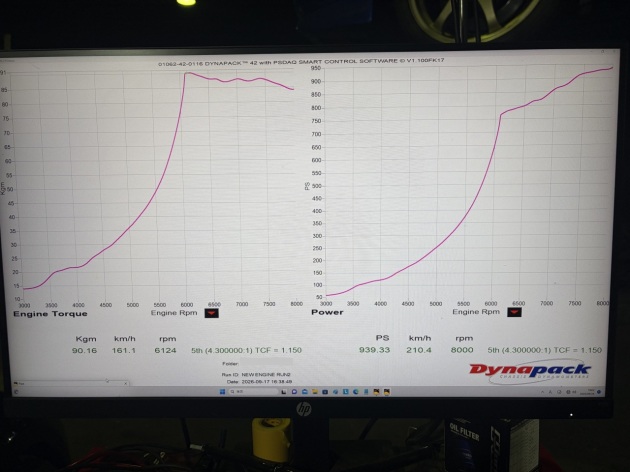Launch the Microsoft Edge taskbar icon
This screenshot has height=472, width=630.
[x=356, y=392]
